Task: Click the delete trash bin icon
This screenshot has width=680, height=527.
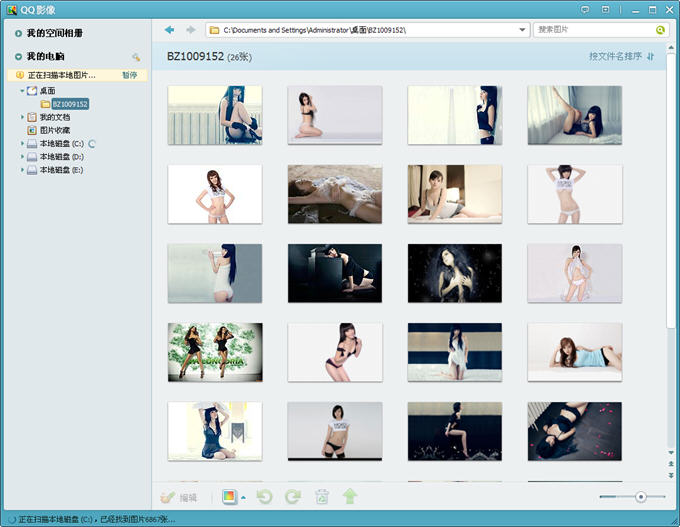Action: [322, 496]
